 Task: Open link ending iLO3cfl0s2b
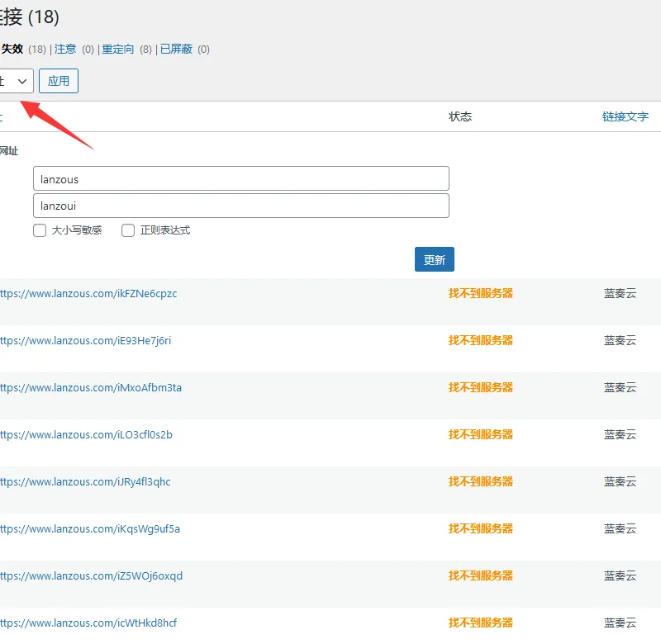[87, 434]
